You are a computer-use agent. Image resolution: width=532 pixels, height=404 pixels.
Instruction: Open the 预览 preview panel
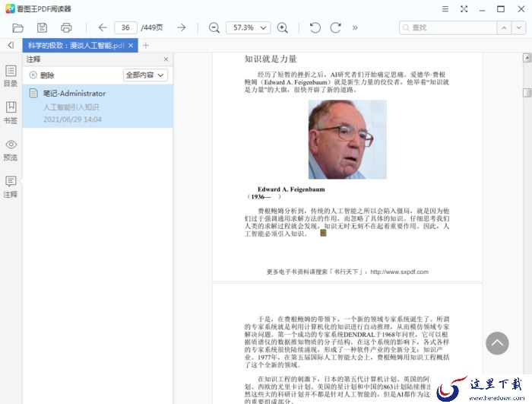coord(11,150)
